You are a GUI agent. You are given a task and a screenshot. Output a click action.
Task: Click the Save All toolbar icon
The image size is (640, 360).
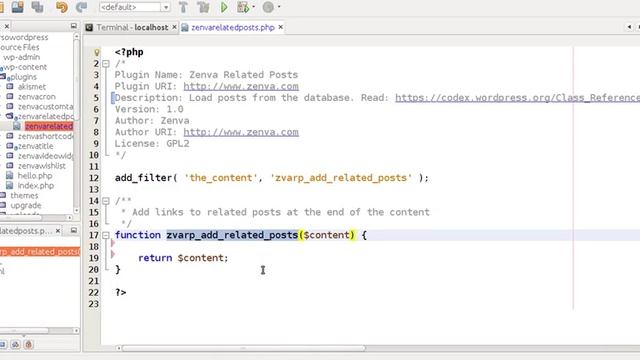(x=18, y=7)
